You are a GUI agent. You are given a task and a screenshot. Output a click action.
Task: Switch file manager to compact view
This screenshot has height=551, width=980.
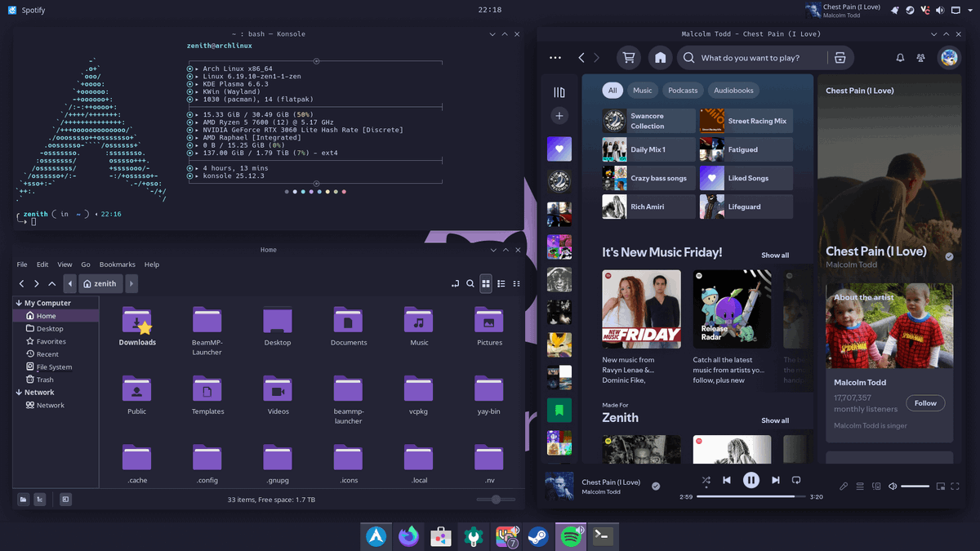517,283
